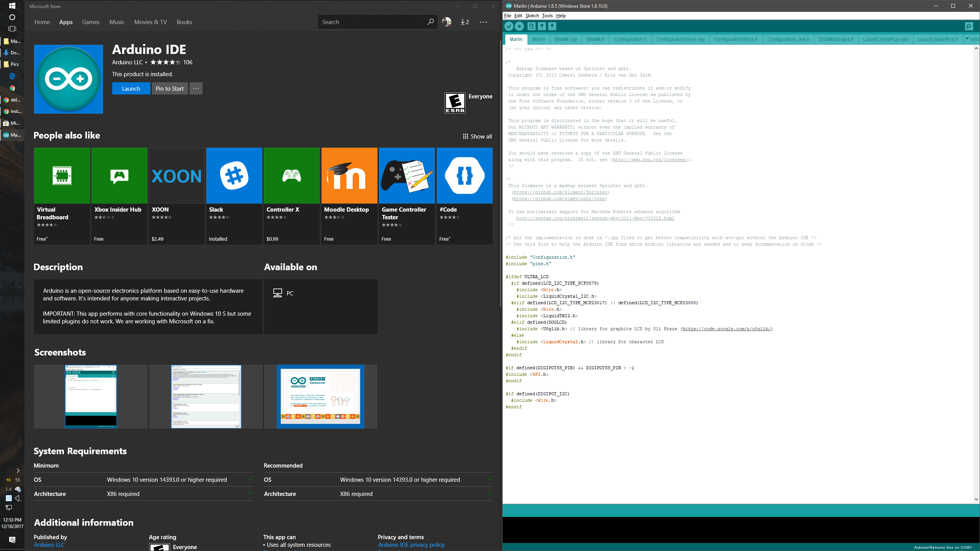This screenshot has height=551, width=980.
Task: Open Cortana search circle on taskbar
Action: pyautogui.click(x=12, y=17)
